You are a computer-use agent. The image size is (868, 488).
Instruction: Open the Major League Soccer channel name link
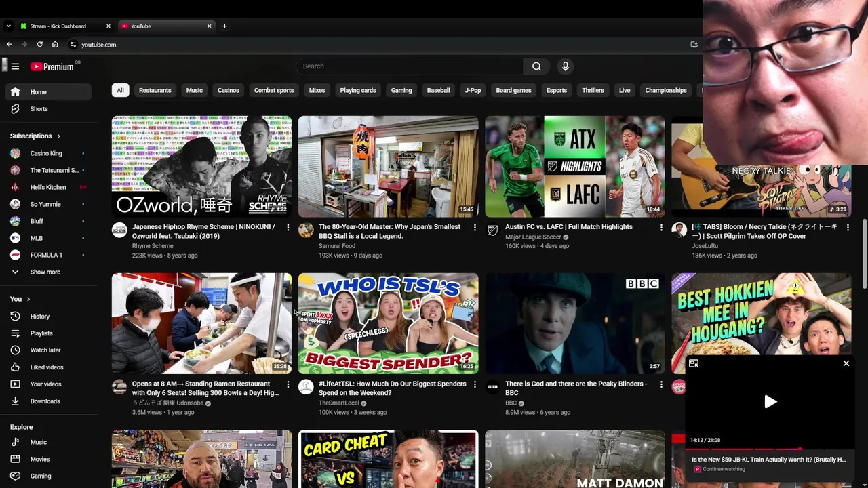pos(533,237)
